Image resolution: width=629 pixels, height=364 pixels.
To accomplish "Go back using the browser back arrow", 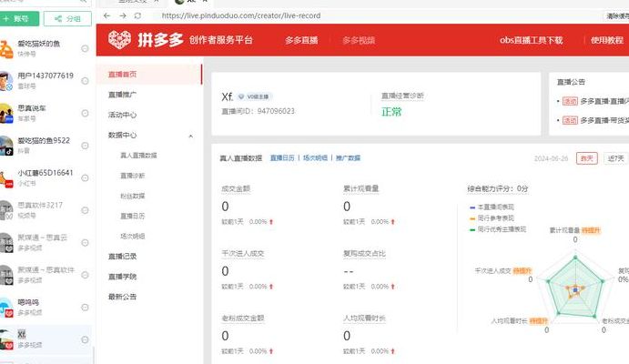I will click(107, 15).
